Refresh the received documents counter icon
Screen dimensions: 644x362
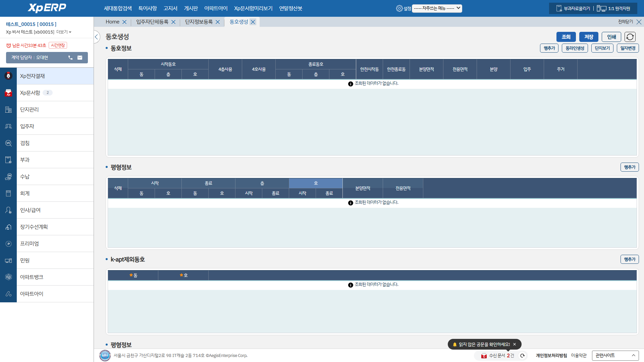click(522, 356)
